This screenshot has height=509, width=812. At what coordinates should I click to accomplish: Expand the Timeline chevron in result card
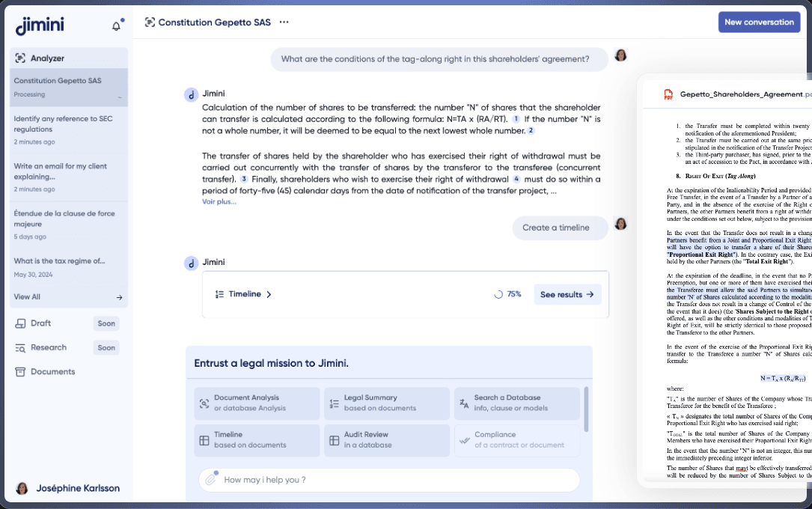pyautogui.click(x=269, y=294)
